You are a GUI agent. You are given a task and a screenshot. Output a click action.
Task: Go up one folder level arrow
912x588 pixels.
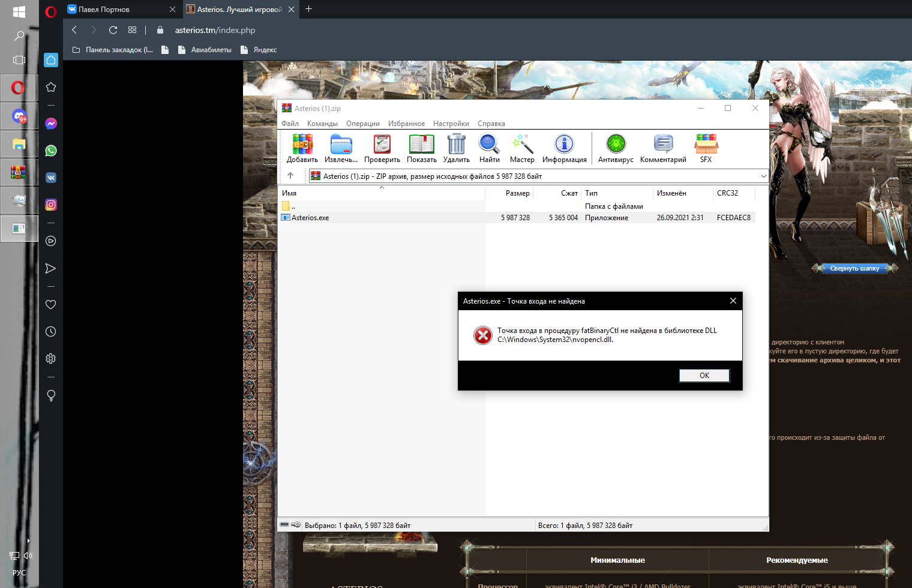pyautogui.click(x=290, y=176)
